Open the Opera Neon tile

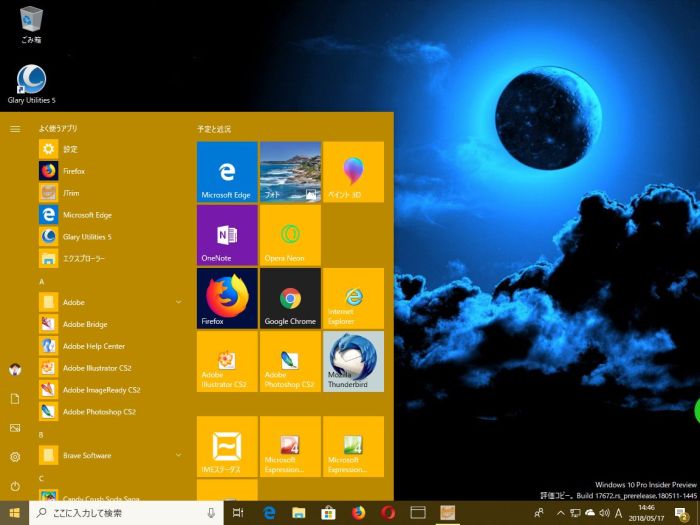(x=290, y=235)
